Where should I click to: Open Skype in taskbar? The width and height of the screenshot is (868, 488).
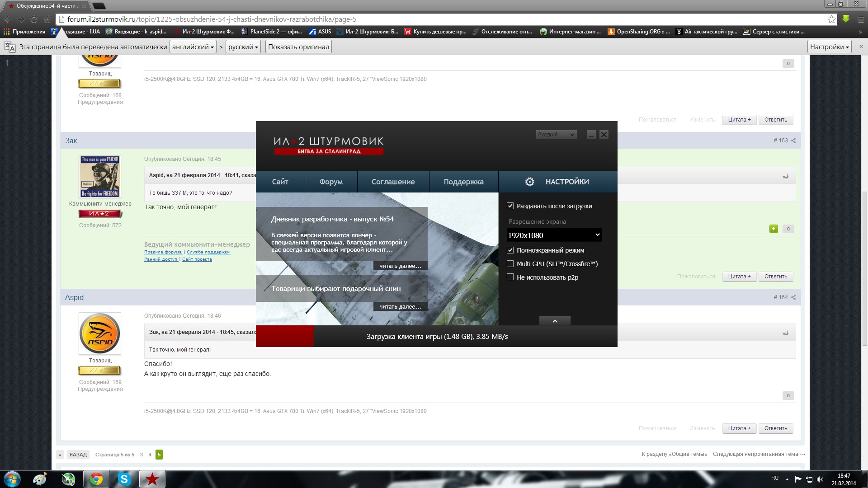[124, 479]
